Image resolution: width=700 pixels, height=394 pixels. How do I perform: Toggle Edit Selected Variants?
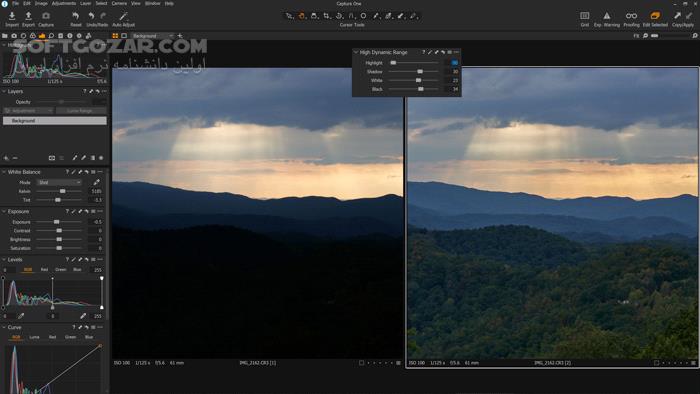[655, 16]
